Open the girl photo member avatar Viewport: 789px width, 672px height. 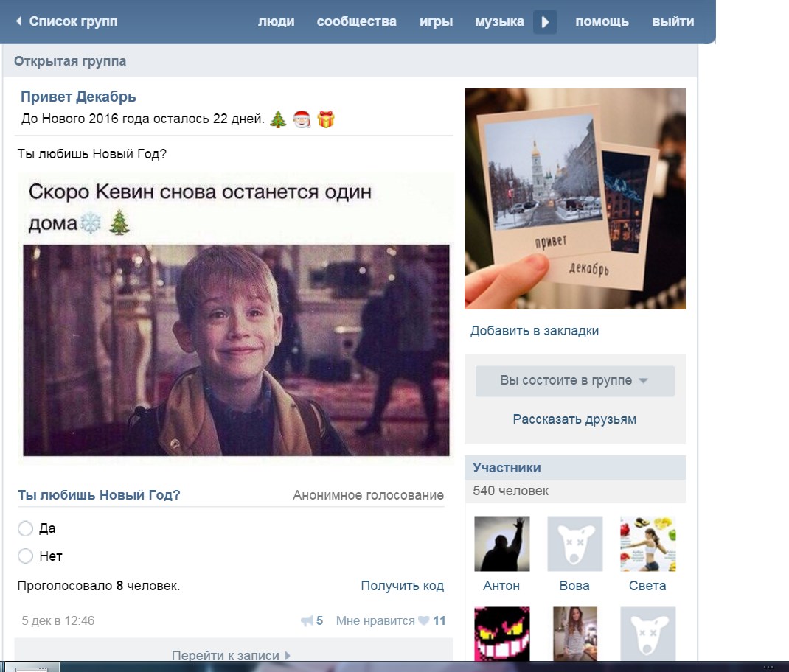pos(574,634)
